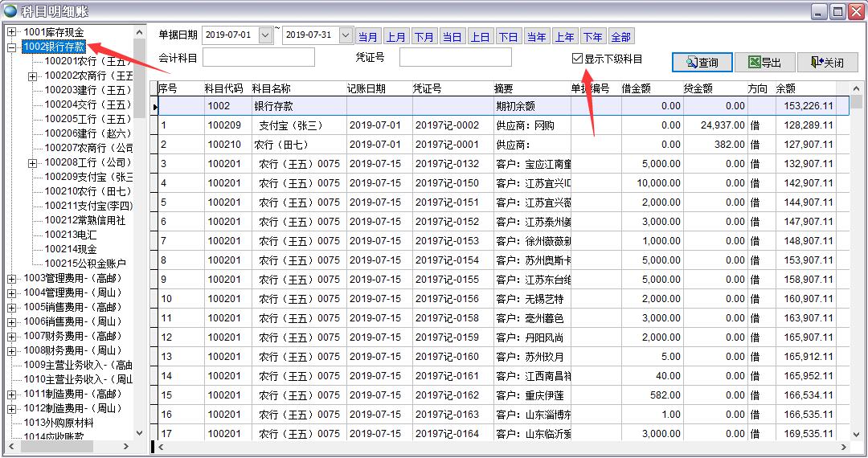This screenshot has width=868, height=458.
Task: Expand the 1001库存现金 tree node
Action: (12, 32)
